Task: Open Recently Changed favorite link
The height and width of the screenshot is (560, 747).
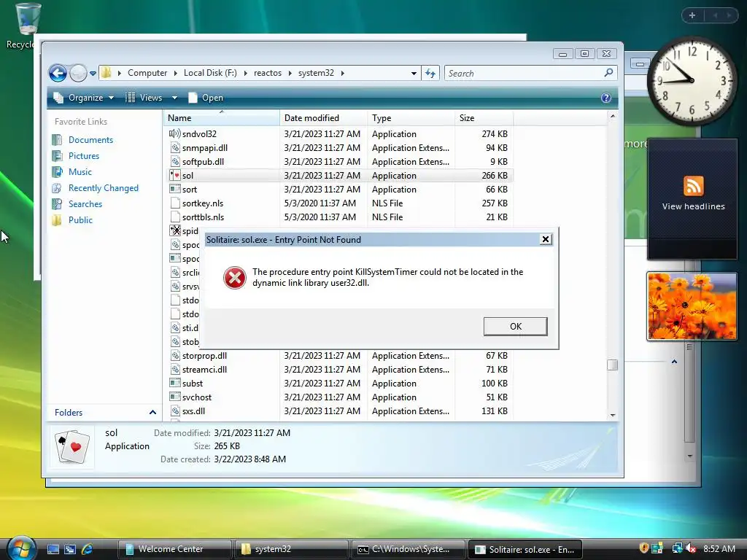Action: coord(104,188)
